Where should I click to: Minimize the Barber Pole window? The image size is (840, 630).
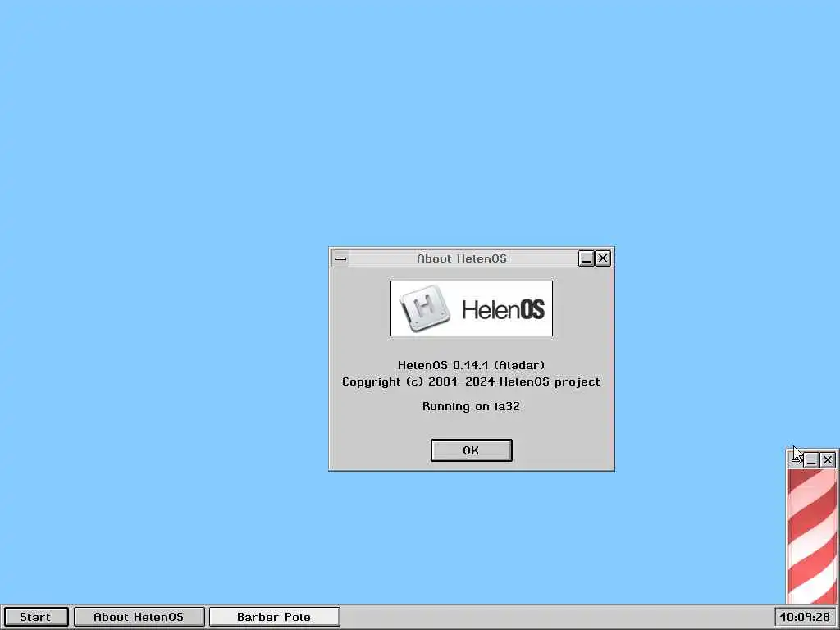tap(811, 459)
